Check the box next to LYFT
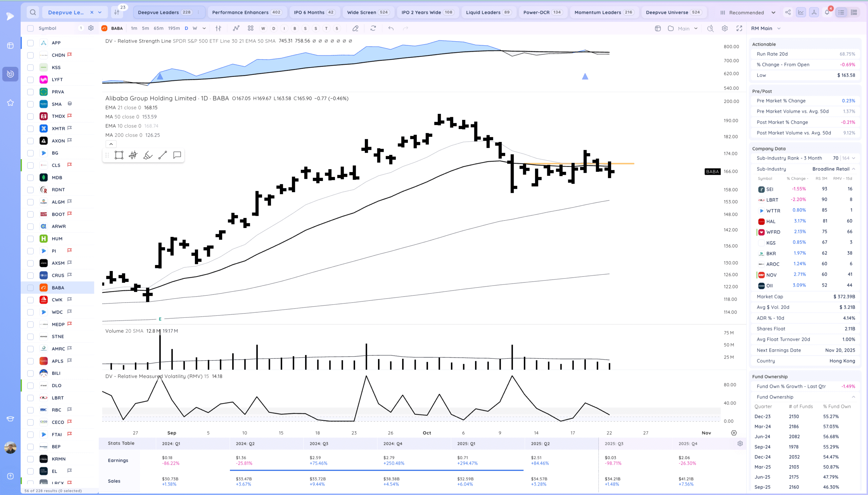 30,80
